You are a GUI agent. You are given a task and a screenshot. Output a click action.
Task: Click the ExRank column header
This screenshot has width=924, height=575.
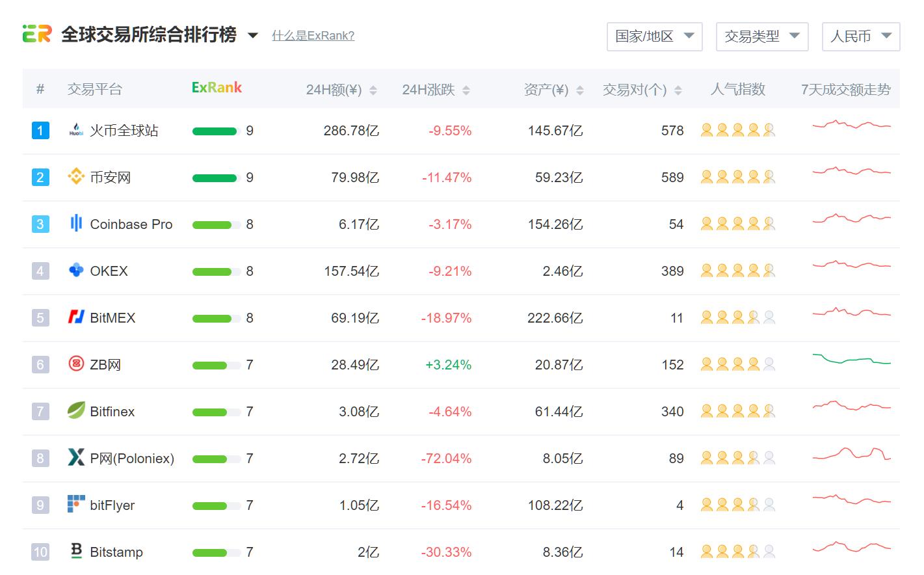[217, 87]
